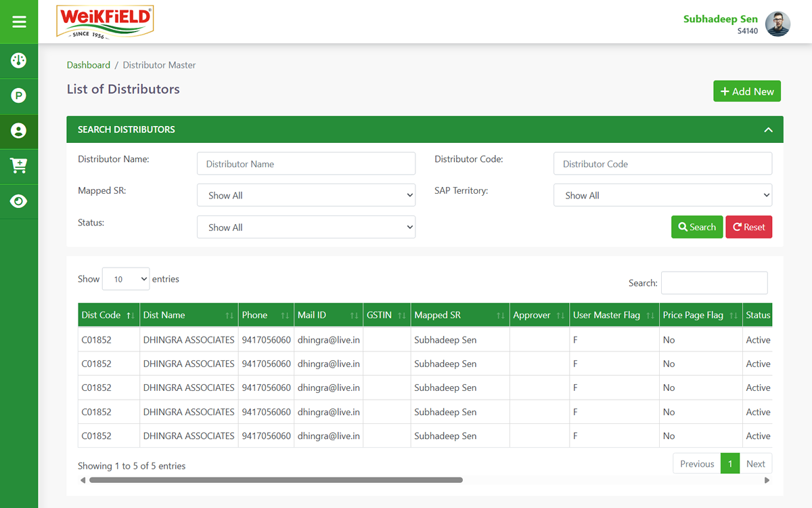This screenshot has width=812, height=508.
Task: Click the scrollbar left arrow
Action: pos(83,480)
